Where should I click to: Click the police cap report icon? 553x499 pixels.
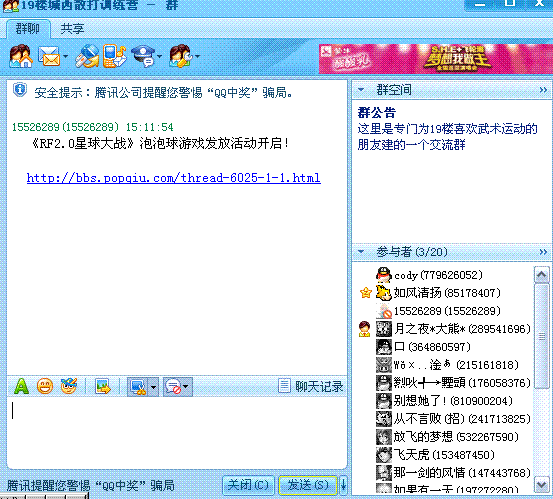[x=143, y=56]
